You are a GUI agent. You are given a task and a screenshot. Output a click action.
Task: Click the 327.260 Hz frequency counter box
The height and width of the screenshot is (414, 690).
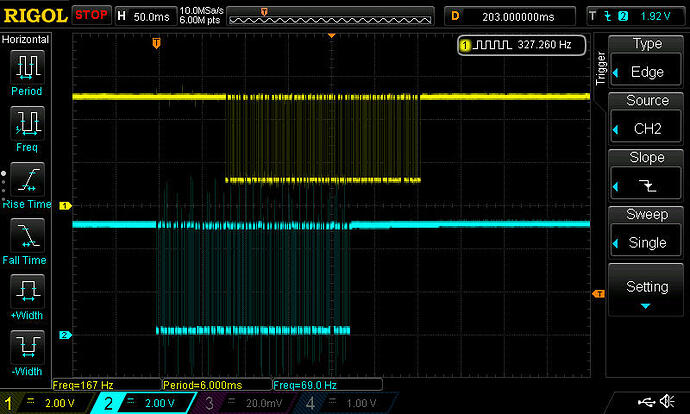[521, 45]
